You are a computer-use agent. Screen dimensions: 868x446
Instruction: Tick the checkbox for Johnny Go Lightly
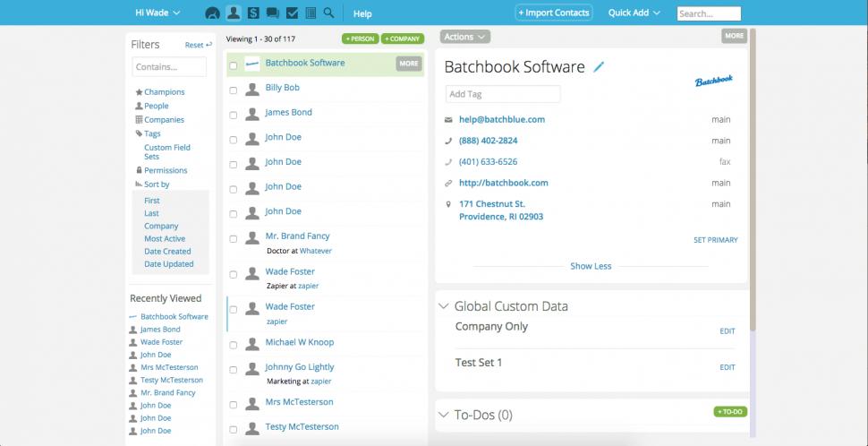point(233,370)
